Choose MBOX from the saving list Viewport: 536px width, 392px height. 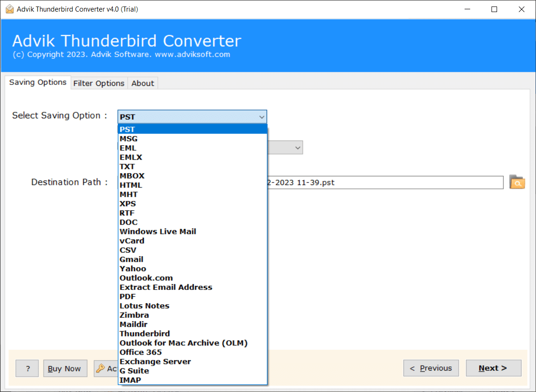pos(132,176)
